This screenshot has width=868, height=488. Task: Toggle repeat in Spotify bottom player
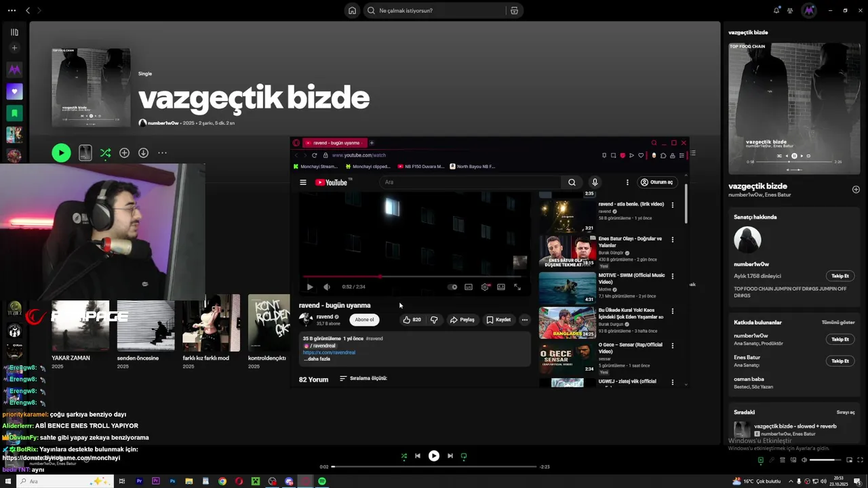coord(464,456)
